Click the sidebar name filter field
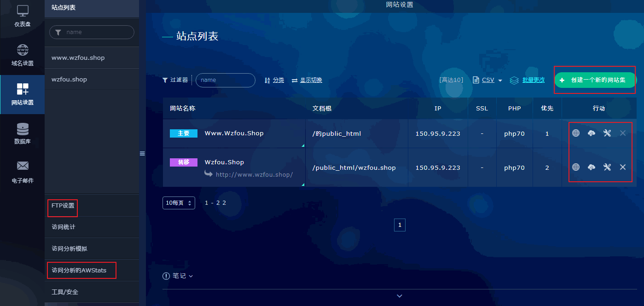The height and width of the screenshot is (306, 644). click(92, 32)
